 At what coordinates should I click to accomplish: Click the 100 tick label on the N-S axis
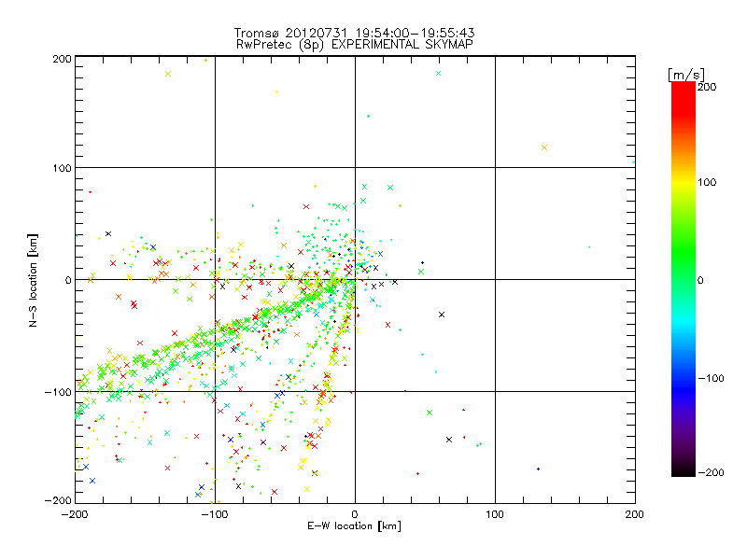click(62, 168)
